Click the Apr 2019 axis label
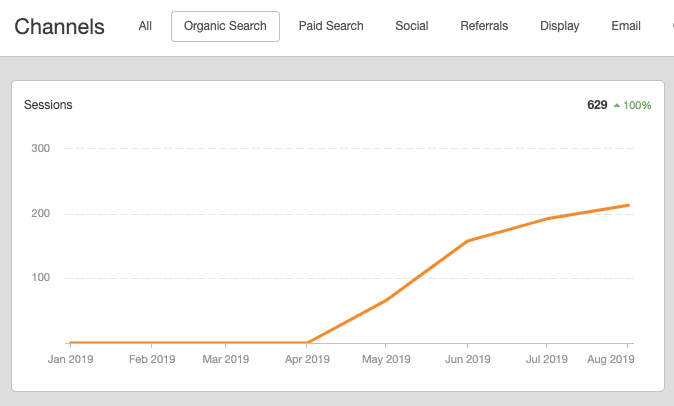This screenshot has width=674, height=406. [x=308, y=359]
